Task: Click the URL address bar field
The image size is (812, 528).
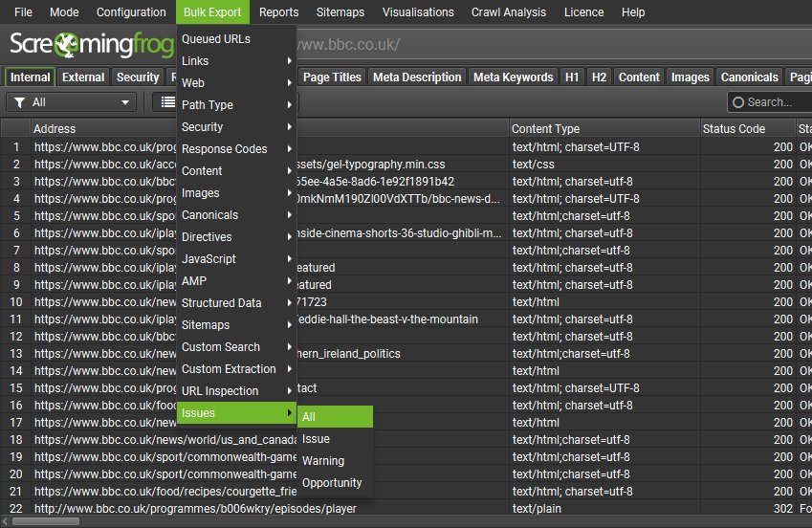Action: [554, 45]
